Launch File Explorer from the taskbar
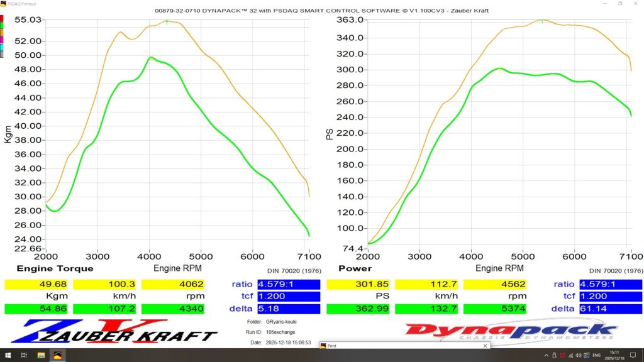Screen dimensions: 644x362 point(40,355)
